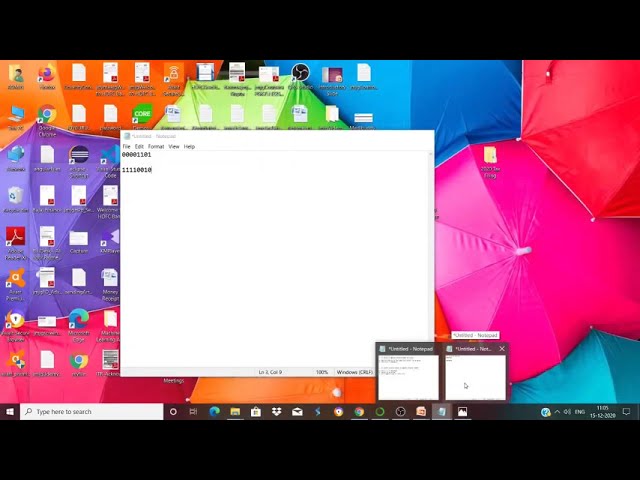Viewport: 640px width, 480px height.
Task: Open the Eclipse desktop shortcut
Action: 79,161
